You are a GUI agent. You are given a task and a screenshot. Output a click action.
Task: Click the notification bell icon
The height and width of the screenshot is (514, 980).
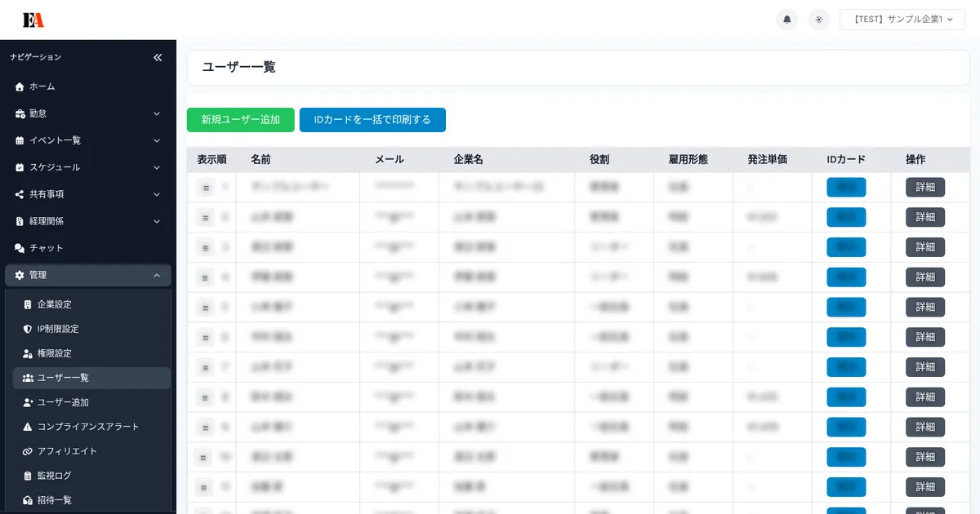(x=786, y=19)
